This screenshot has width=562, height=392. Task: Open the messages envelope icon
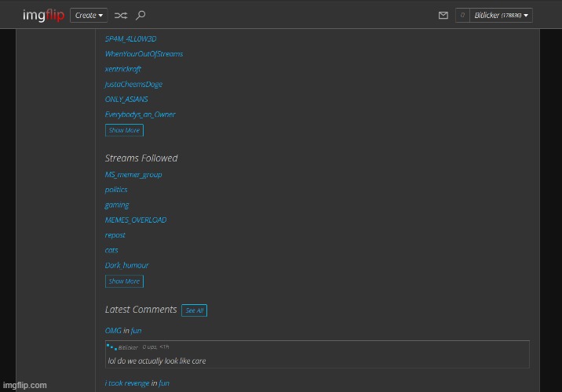pyautogui.click(x=443, y=15)
